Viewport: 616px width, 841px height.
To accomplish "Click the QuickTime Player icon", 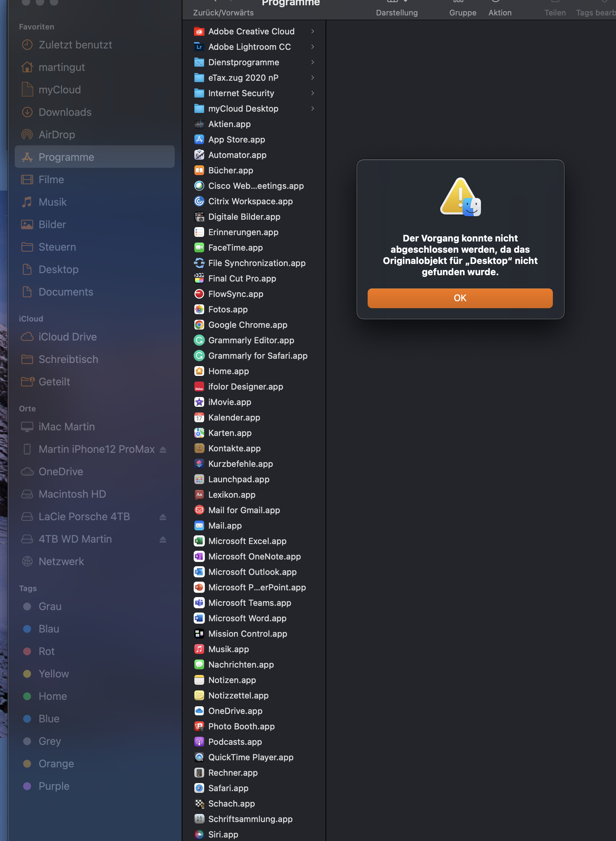I will 199,757.
